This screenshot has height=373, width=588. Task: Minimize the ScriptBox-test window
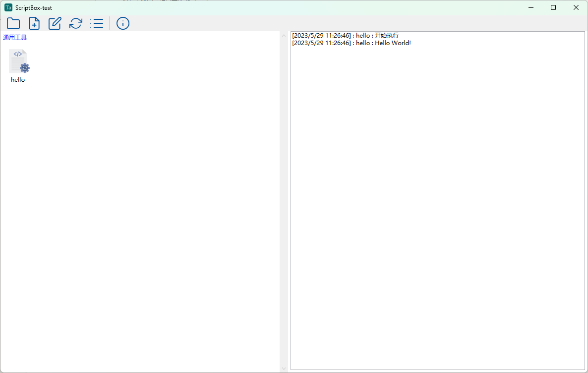530,7
